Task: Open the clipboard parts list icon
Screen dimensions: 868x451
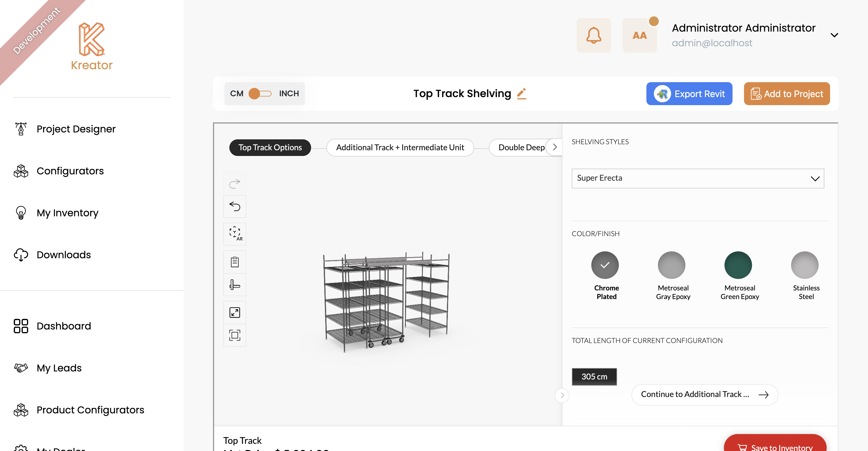Action: [x=235, y=262]
